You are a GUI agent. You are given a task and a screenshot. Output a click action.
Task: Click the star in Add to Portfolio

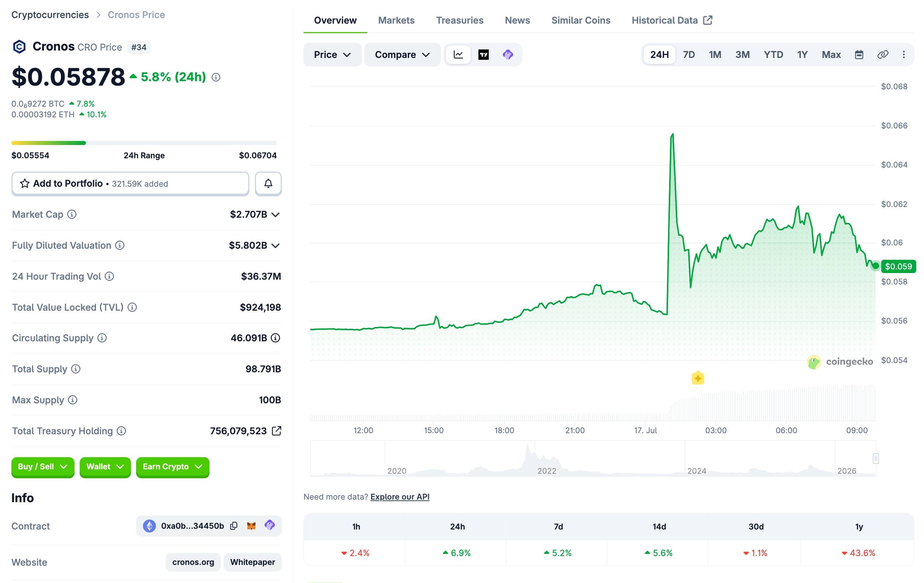[x=25, y=183]
